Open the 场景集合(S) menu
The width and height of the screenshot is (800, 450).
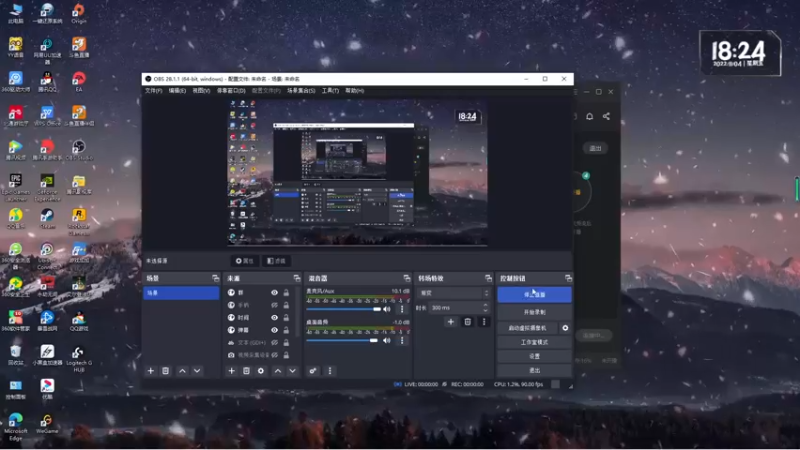301,91
